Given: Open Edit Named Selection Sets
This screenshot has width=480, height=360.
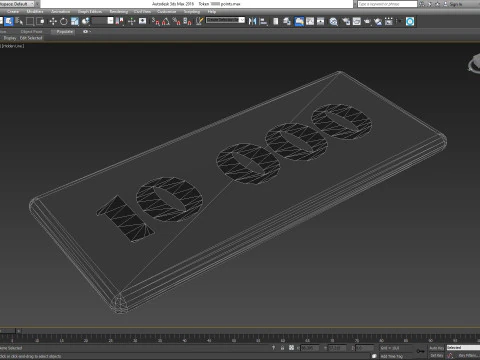Looking at the screenshot, I should point(199,21).
